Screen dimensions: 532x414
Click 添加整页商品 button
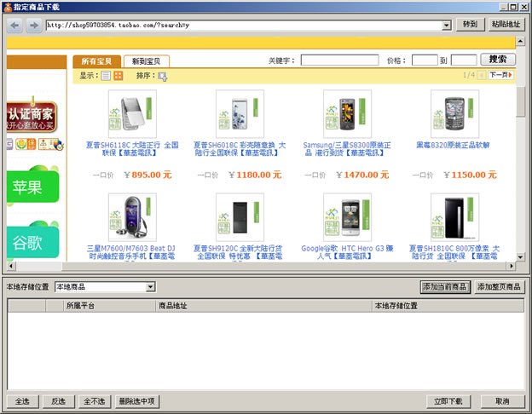click(x=499, y=287)
